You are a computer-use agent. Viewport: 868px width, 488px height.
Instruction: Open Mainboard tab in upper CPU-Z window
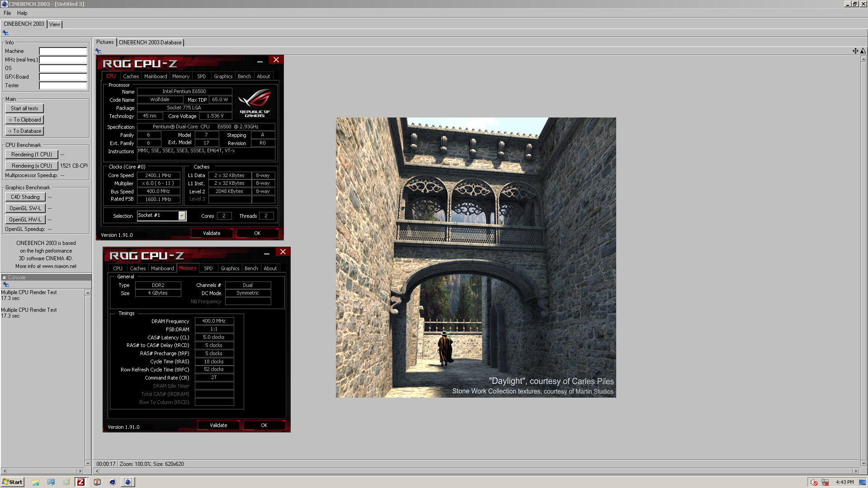coord(156,76)
